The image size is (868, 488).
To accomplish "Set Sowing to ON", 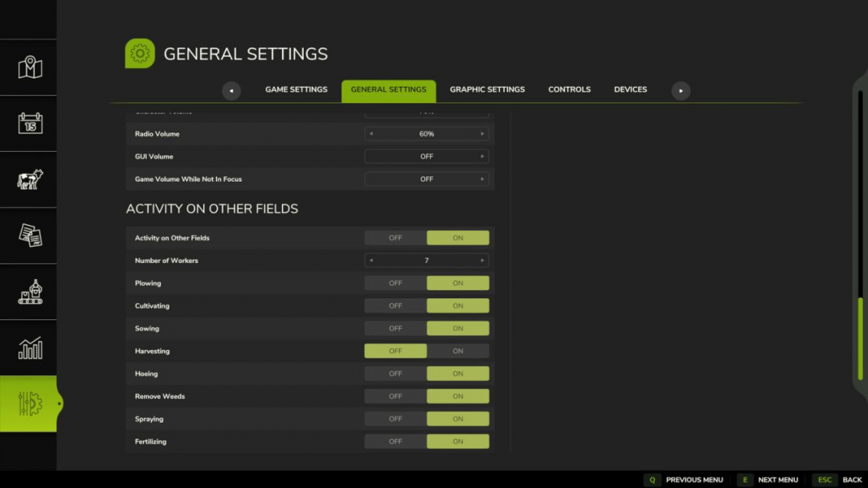I will tap(458, 329).
